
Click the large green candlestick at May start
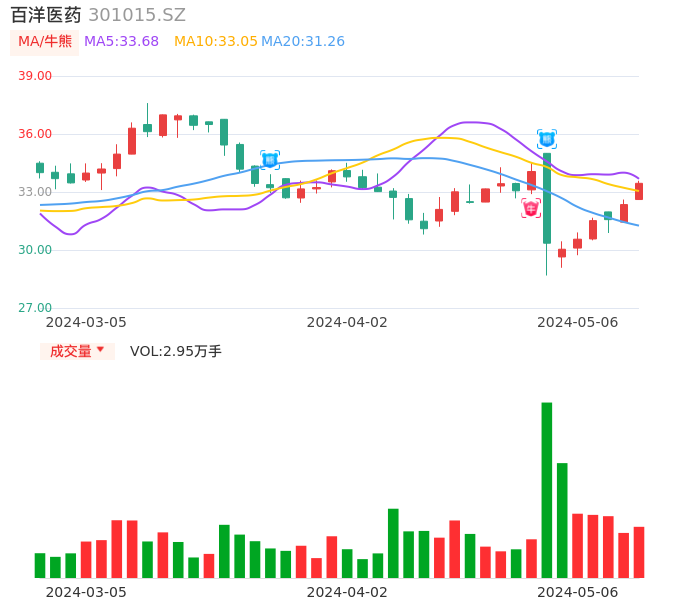pos(547,198)
